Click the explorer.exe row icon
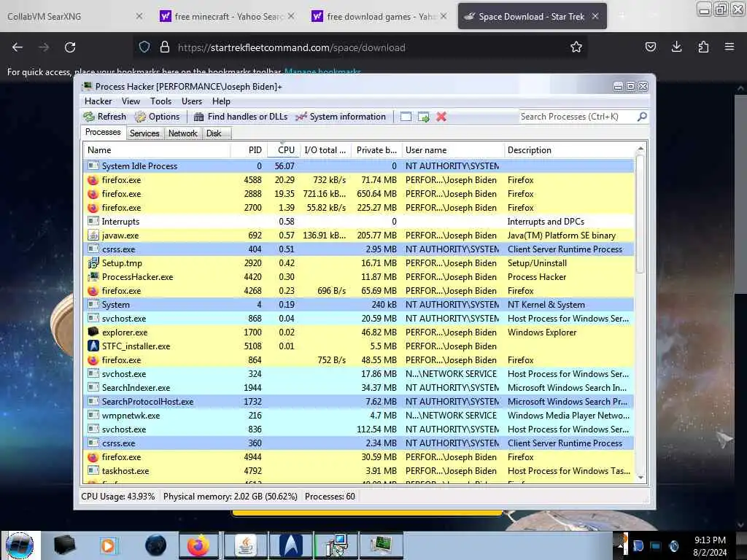747x560 pixels. point(93,332)
